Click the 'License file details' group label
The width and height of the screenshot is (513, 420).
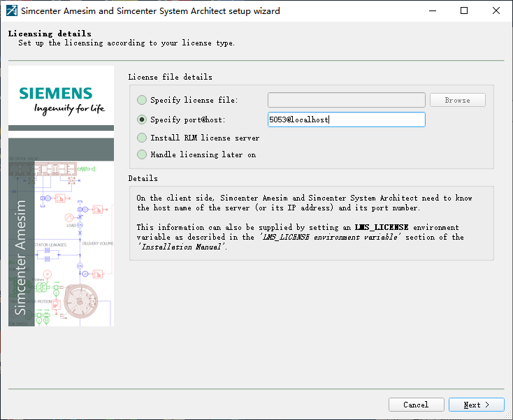click(x=170, y=77)
